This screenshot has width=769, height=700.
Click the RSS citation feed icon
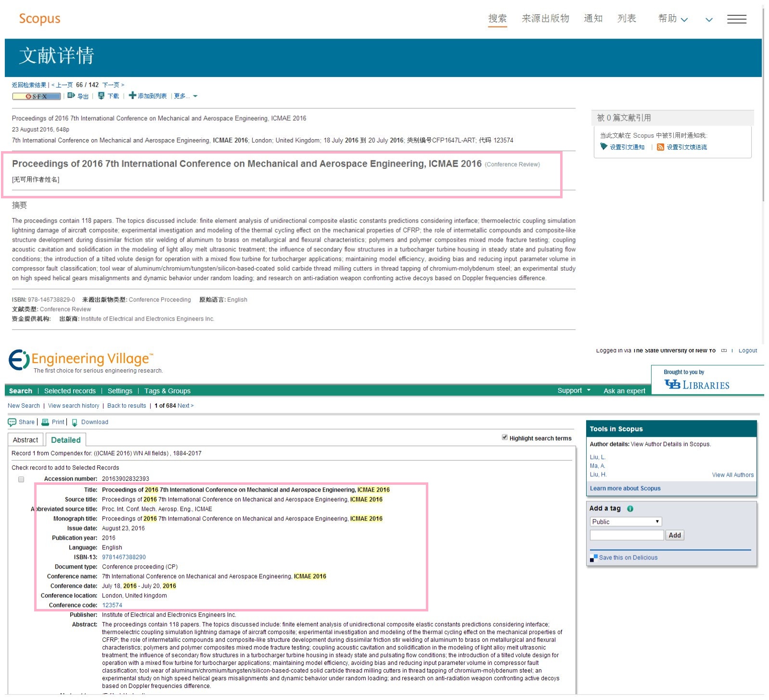click(x=660, y=147)
